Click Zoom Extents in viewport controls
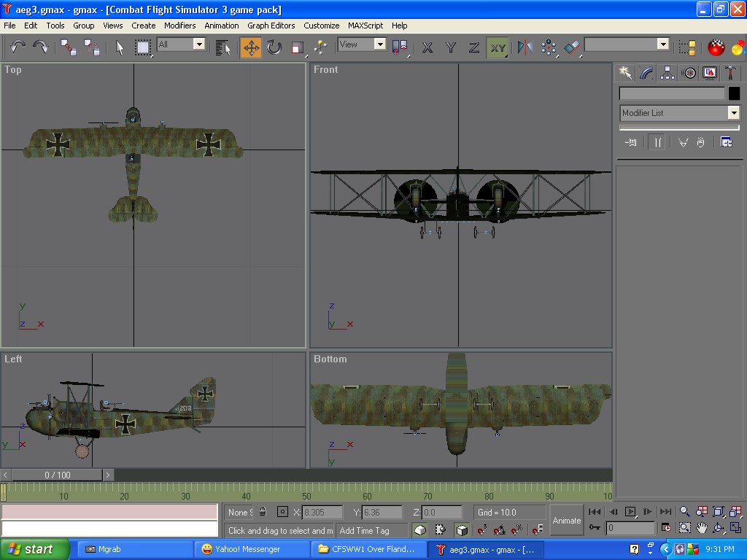747x560 pixels. [719, 511]
